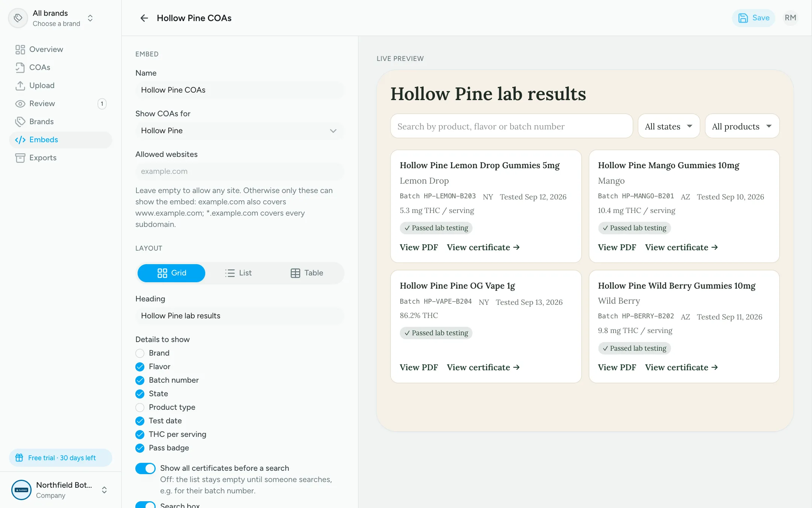Open the Brands section

click(x=60, y=122)
